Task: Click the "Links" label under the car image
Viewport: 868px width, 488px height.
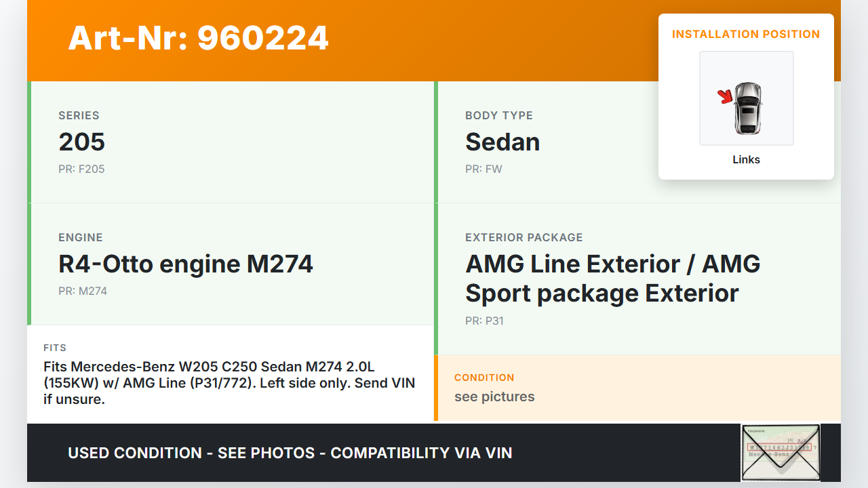Action: click(746, 160)
